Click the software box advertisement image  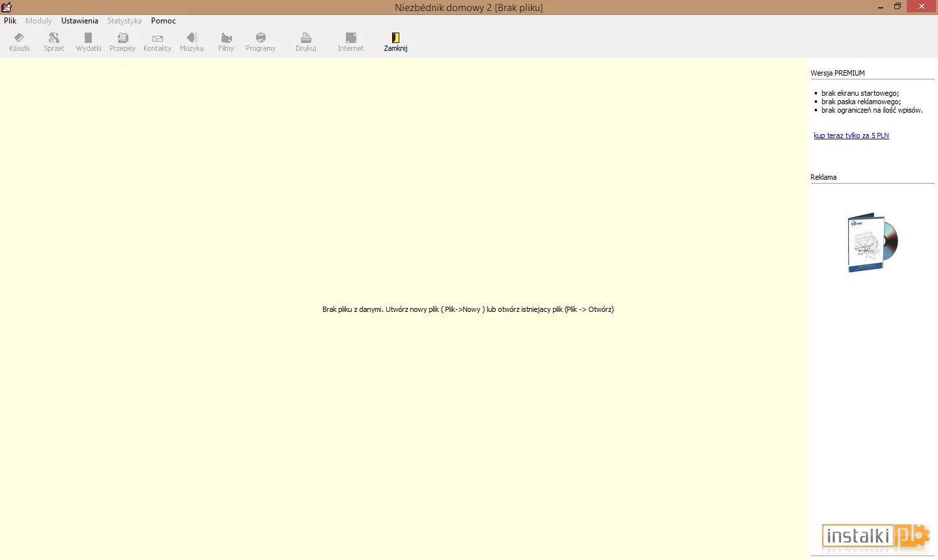873,242
